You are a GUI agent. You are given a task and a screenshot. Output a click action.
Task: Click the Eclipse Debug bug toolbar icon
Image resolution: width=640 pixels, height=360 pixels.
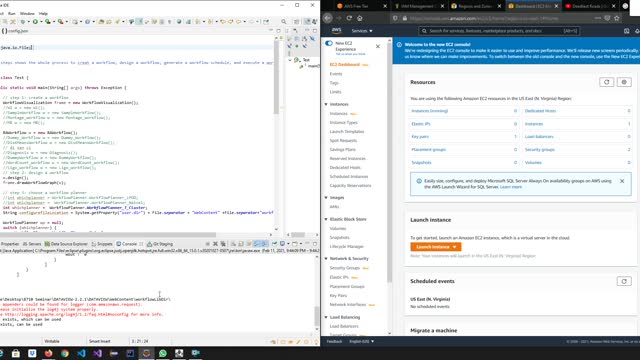click(23, 22)
